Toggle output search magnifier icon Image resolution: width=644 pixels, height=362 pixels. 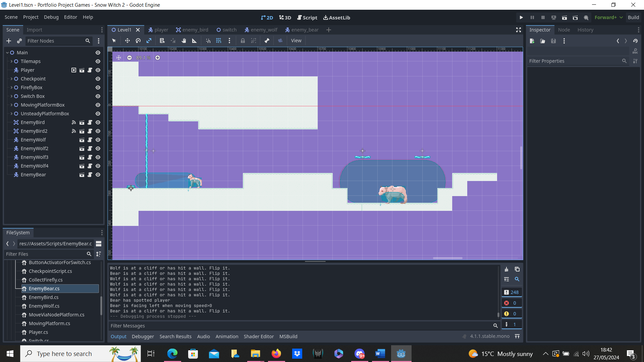pos(517,279)
